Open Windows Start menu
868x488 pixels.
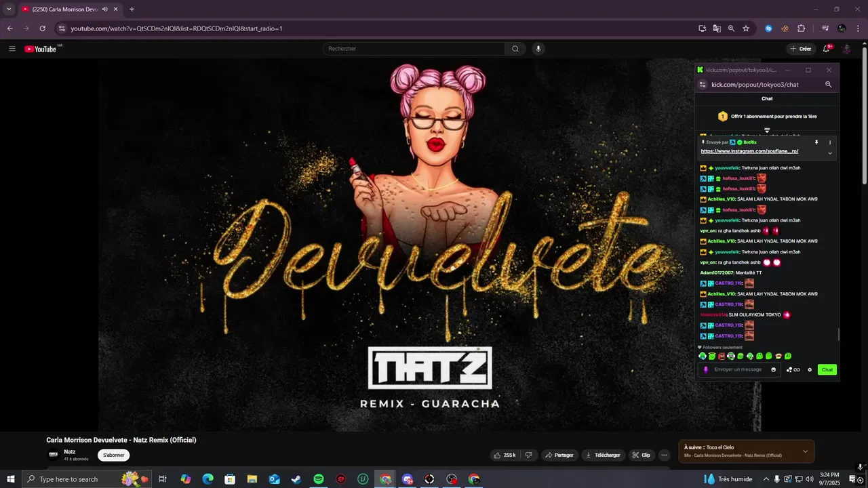pyautogui.click(x=11, y=479)
